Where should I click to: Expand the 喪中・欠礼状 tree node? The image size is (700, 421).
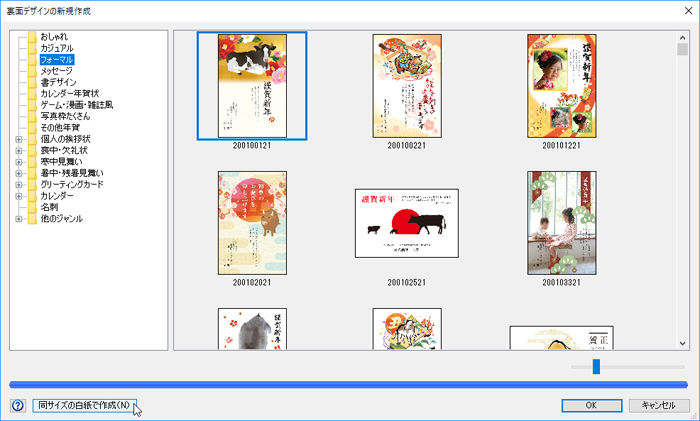click(x=18, y=150)
